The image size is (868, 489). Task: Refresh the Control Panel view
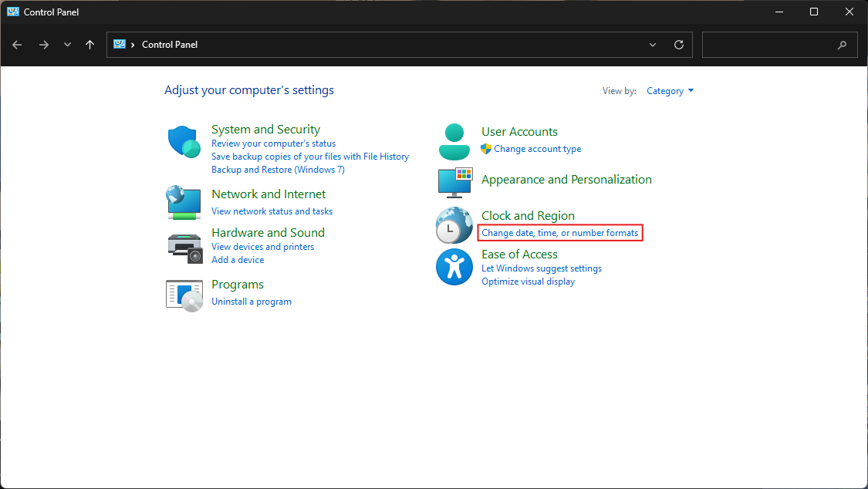pos(679,45)
